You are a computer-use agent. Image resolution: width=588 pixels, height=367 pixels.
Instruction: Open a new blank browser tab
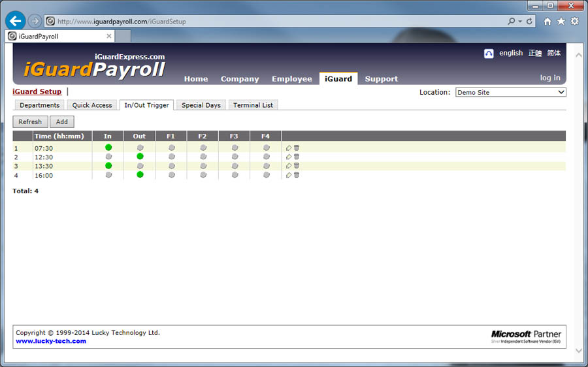click(x=123, y=36)
